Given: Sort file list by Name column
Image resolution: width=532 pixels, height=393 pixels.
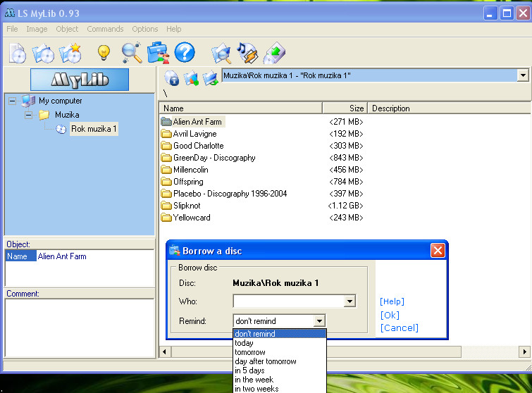Looking at the screenshot, I should click(x=240, y=108).
